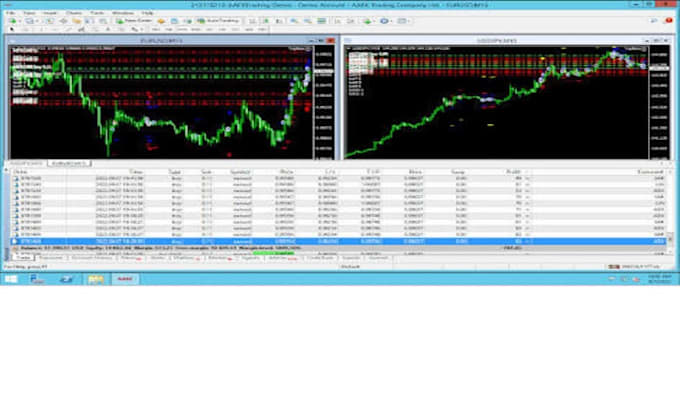Switch to MN timeframe
This screenshot has height=411, width=680.
point(262,29)
